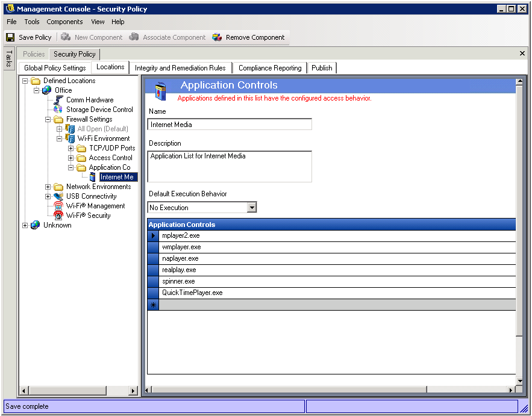Click the right pane vertical scrollbar down arrow
Screen dimensions: 532x416
[x=519, y=381]
